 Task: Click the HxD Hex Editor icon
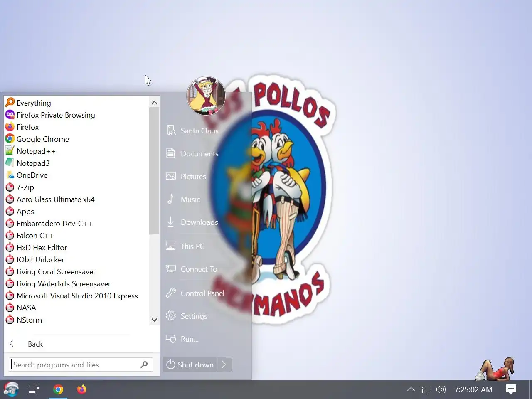[10, 247]
